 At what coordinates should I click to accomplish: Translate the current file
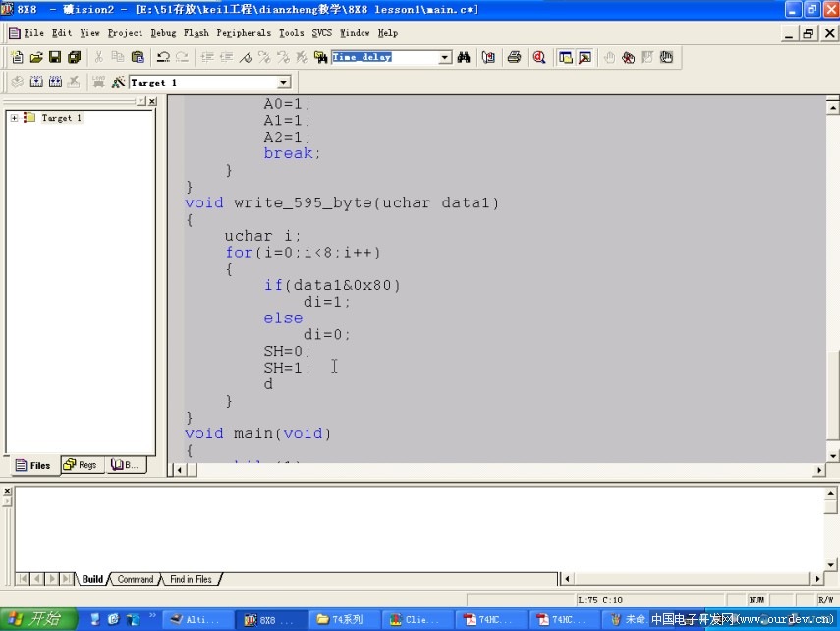[17, 82]
